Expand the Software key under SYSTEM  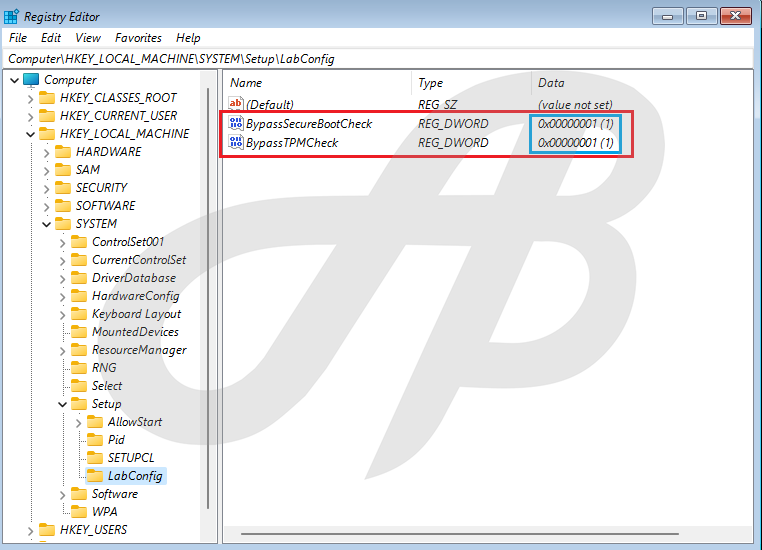click(x=63, y=495)
